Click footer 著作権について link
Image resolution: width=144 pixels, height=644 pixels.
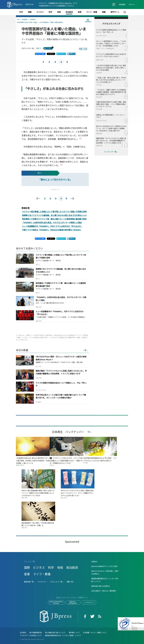click(x=74, y=633)
